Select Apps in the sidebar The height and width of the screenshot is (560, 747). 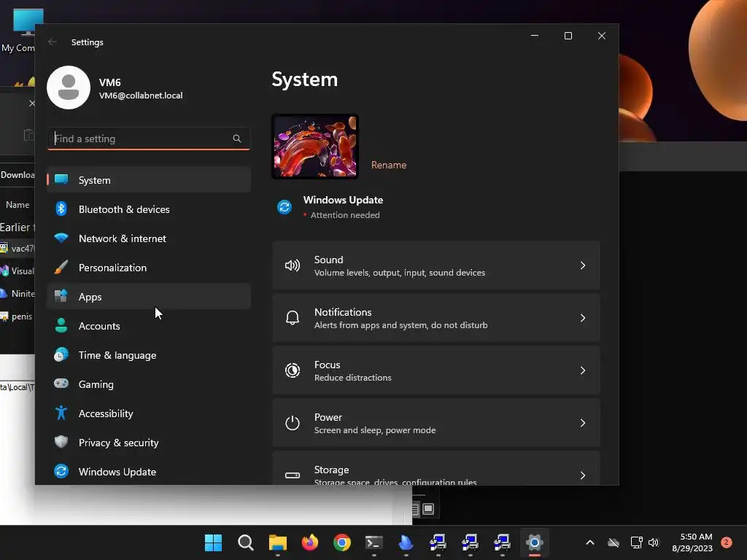[x=149, y=297]
